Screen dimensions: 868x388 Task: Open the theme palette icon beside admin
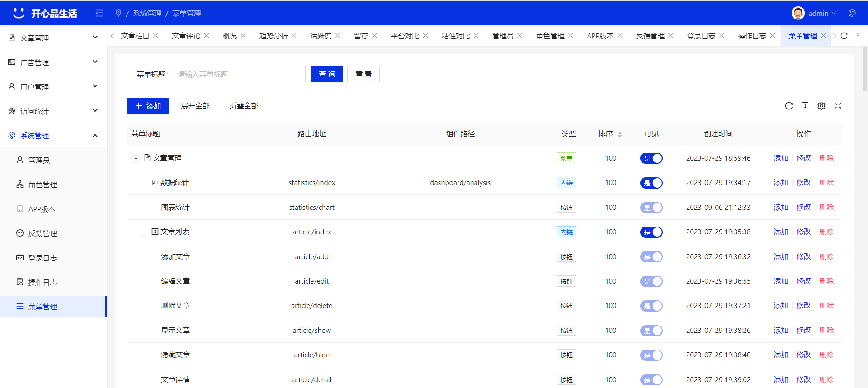click(x=852, y=13)
